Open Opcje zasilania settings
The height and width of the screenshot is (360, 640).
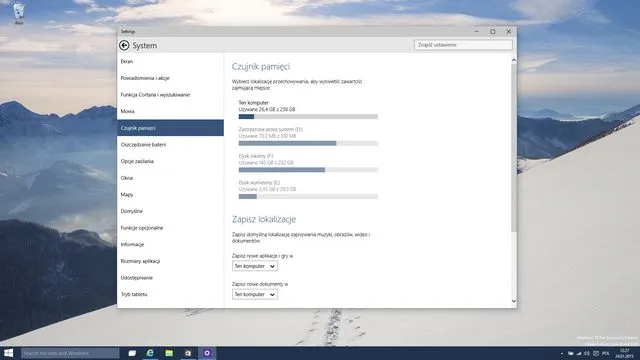click(170, 161)
